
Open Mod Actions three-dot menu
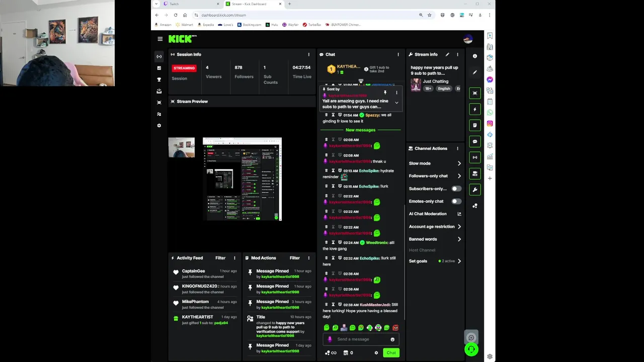[309, 258]
